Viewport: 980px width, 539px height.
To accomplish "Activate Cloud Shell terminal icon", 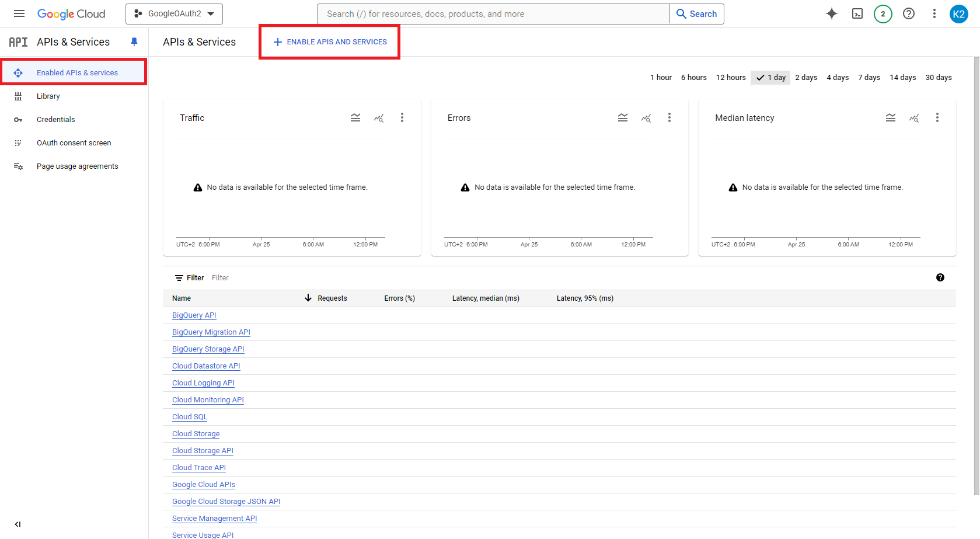I will 857,14.
